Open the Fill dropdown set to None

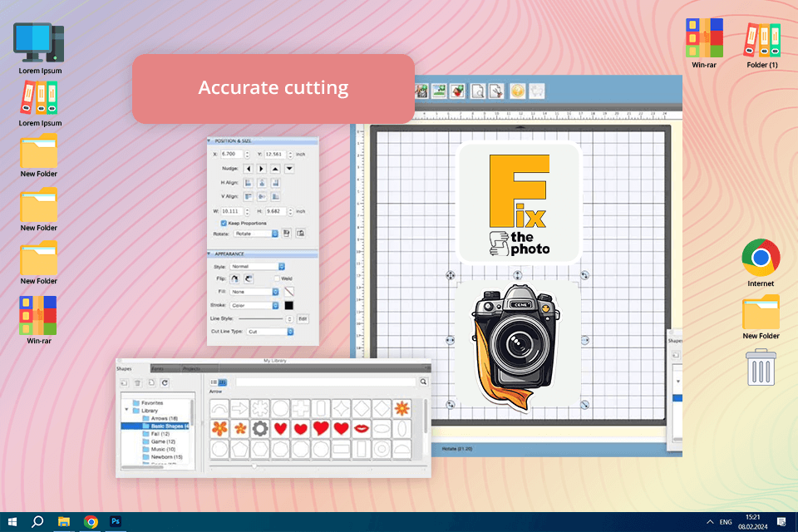pyautogui.click(x=254, y=292)
